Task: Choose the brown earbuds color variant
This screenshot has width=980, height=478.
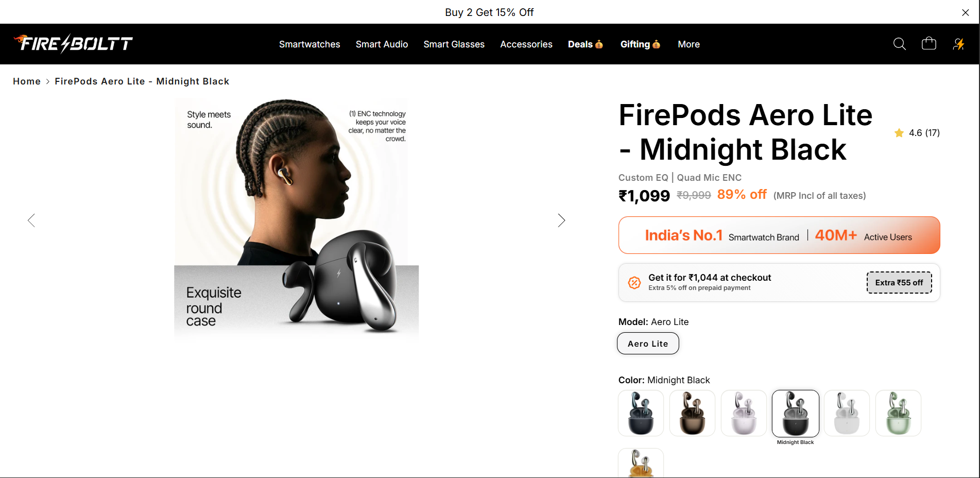Action: click(692, 414)
